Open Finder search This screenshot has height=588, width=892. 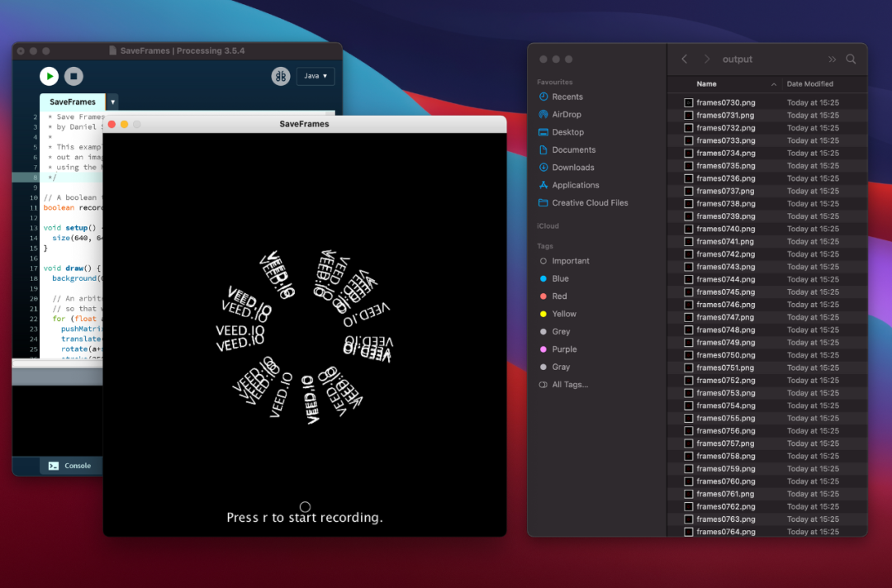click(851, 59)
